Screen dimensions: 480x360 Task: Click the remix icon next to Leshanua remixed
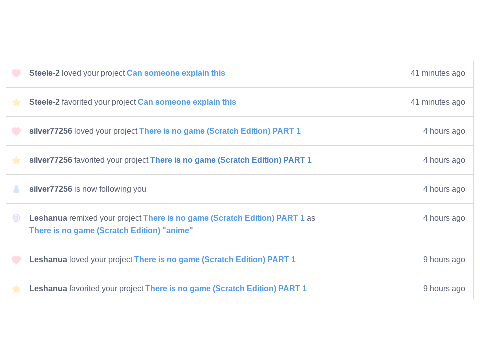point(16,218)
